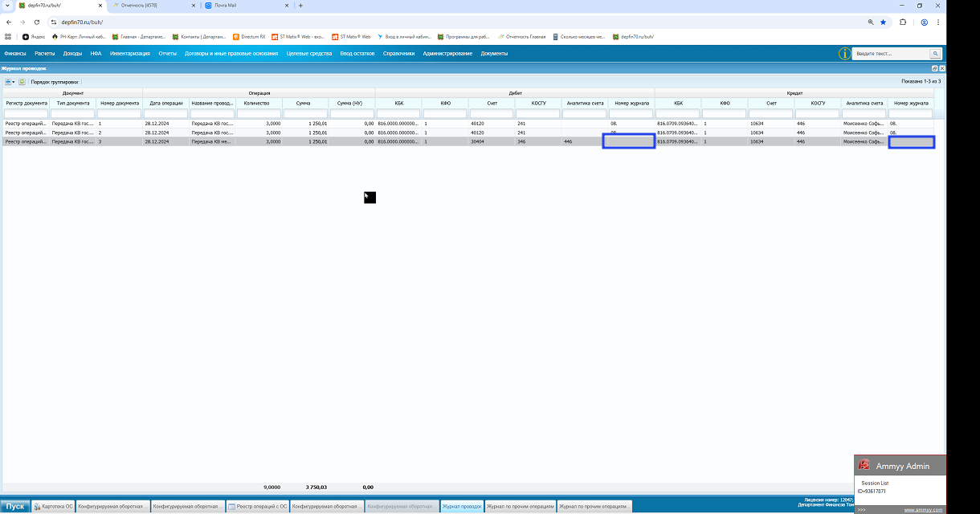Bookmark this page with the star icon

point(884,22)
